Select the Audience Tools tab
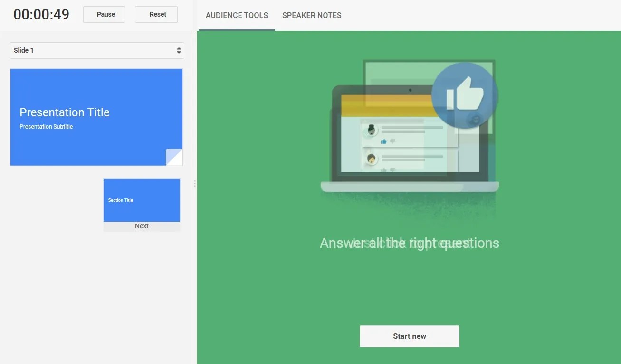Image resolution: width=621 pixels, height=364 pixels. coord(237,15)
